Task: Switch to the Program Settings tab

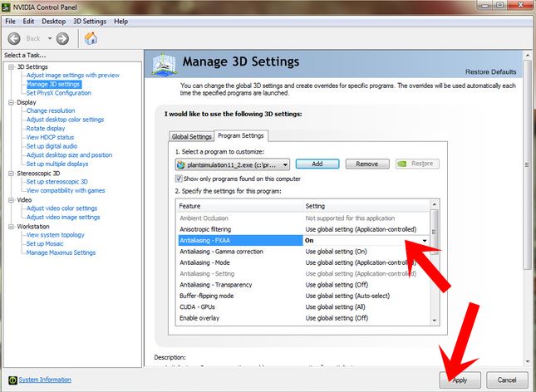Action: click(x=241, y=135)
